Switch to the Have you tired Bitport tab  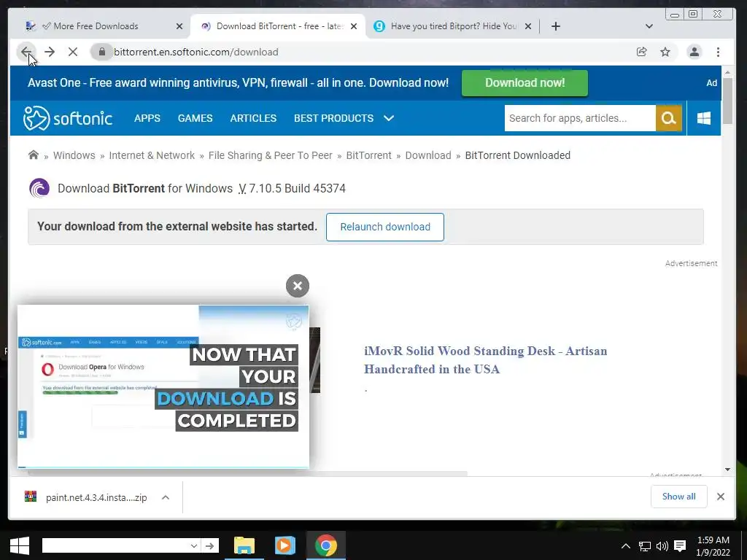[x=452, y=26]
